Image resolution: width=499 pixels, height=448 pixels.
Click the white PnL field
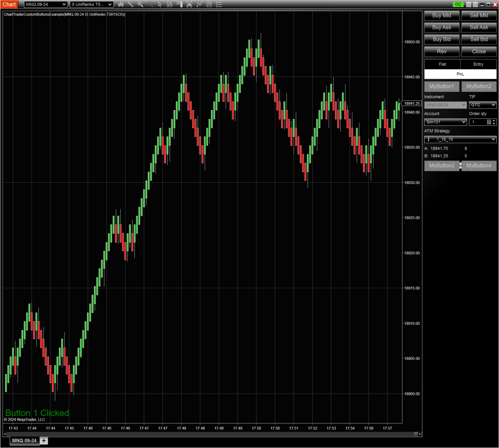(461, 74)
